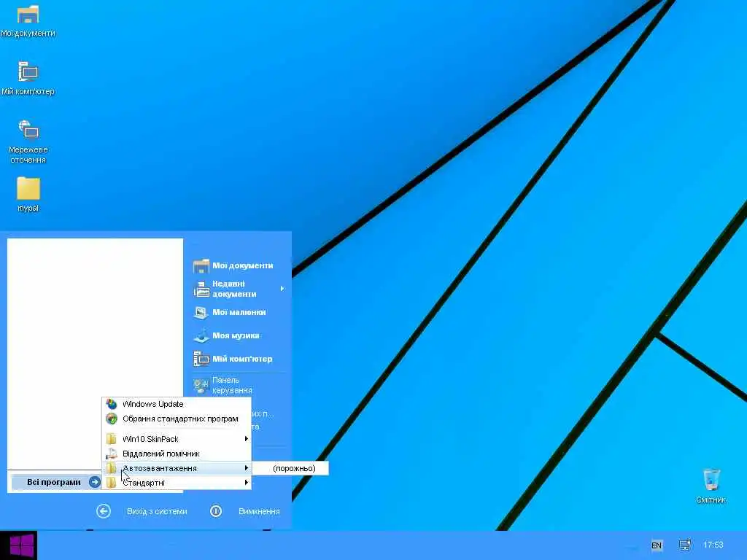Open the Win10 SkinPack menu entry

(177, 438)
